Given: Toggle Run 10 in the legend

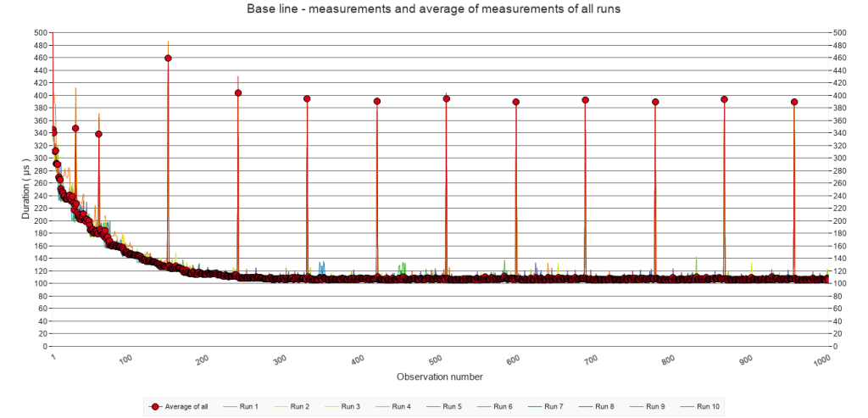Looking at the screenshot, I should pos(708,407).
